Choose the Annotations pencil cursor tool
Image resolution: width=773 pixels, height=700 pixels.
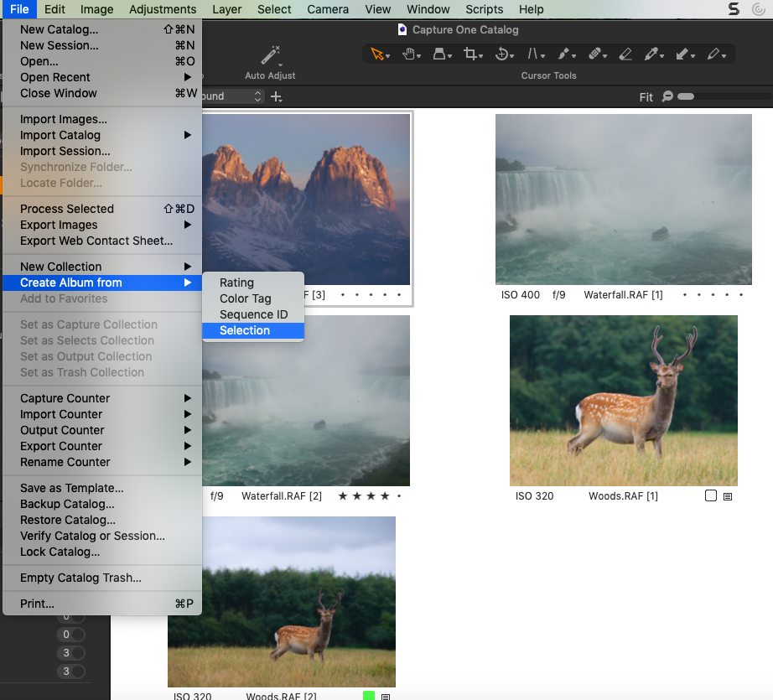pos(713,54)
